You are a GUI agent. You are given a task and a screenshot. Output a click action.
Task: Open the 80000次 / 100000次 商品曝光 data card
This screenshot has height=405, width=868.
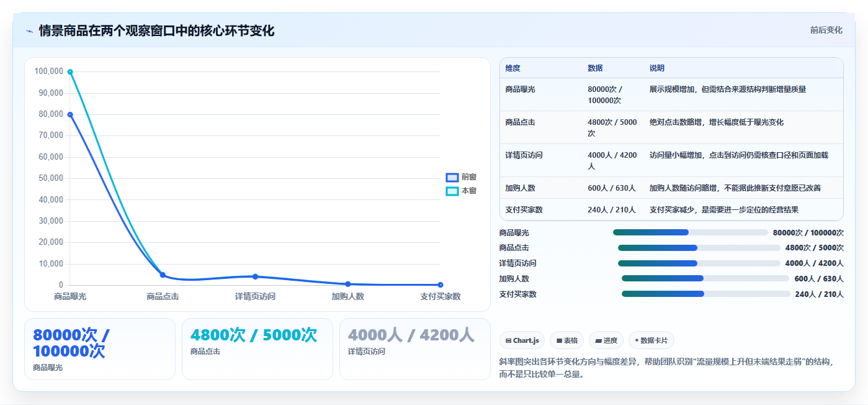pos(100,349)
